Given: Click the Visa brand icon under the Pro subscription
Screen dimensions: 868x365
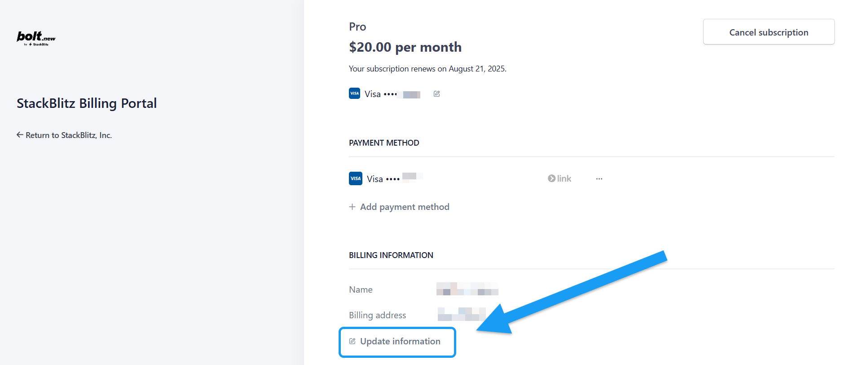Looking at the screenshot, I should pyautogui.click(x=355, y=93).
